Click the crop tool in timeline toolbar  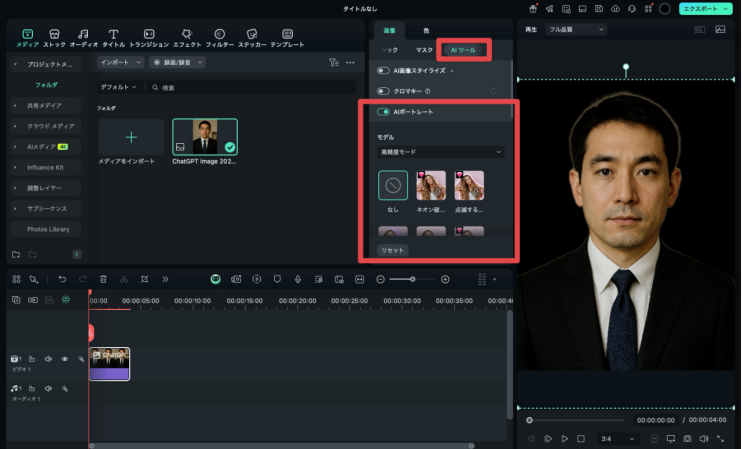[x=144, y=279]
